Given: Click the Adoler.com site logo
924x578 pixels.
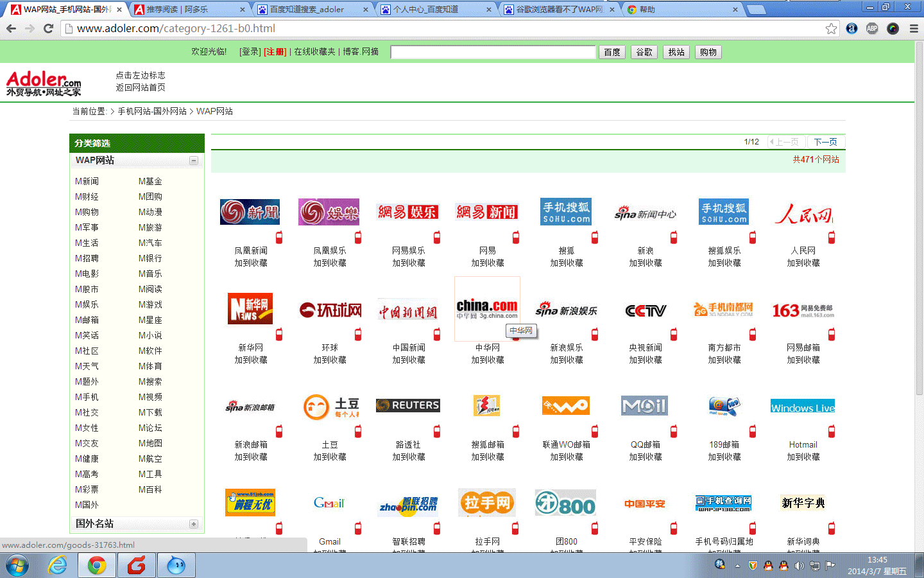Looking at the screenshot, I should [44, 83].
